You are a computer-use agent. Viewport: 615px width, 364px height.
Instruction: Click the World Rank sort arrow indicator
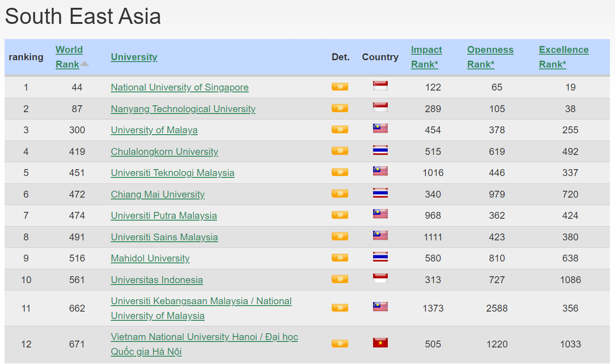pos(84,64)
